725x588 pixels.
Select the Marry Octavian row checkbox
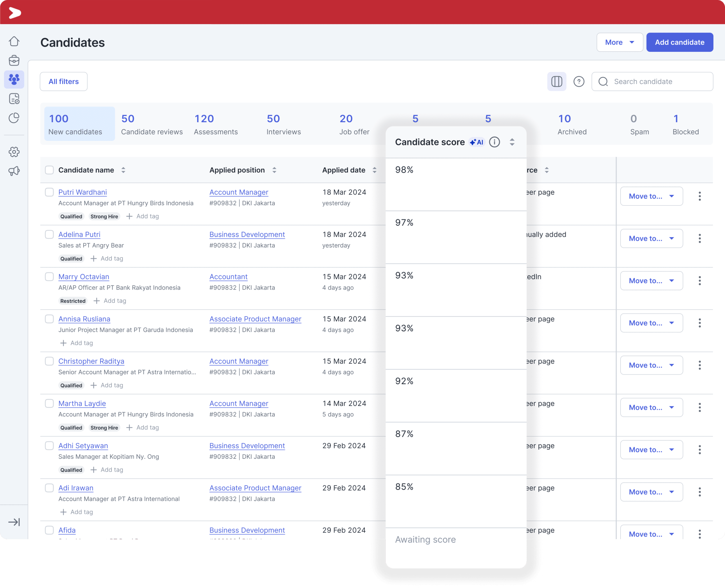coord(50,277)
